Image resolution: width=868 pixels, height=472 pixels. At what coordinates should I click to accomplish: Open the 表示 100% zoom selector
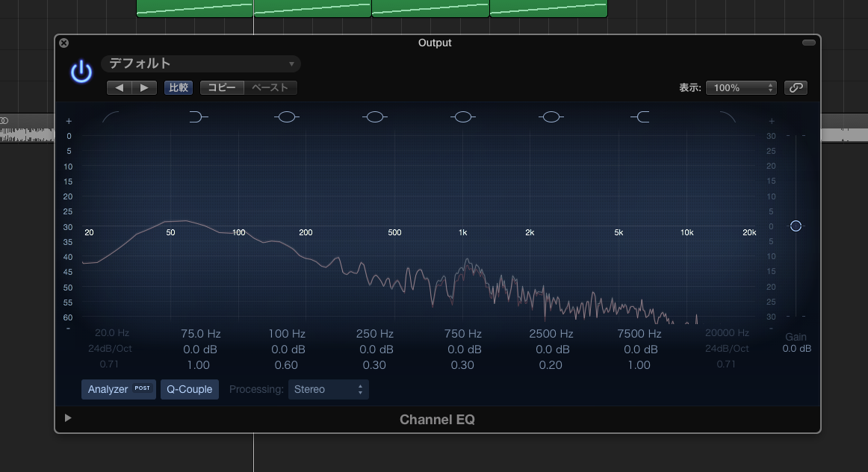741,87
